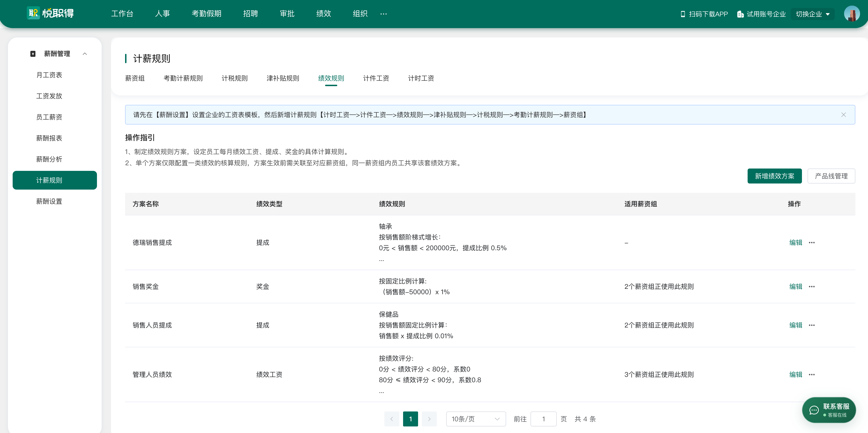This screenshot has width=868, height=433.
Task: Open 员工薪资 in the sidebar
Action: (x=49, y=117)
